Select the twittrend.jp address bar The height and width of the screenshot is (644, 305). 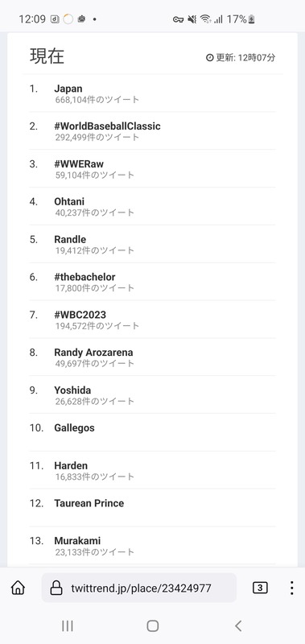[x=138, y=588]
